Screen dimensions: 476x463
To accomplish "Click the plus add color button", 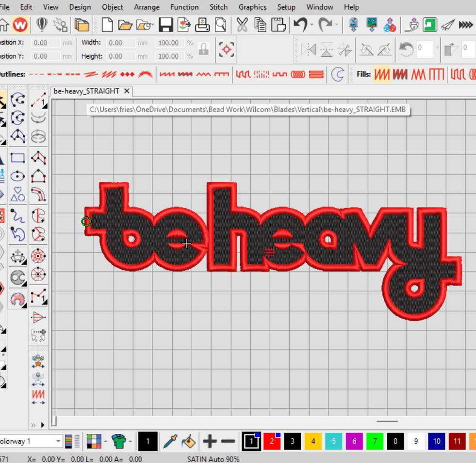I will 210,441.
